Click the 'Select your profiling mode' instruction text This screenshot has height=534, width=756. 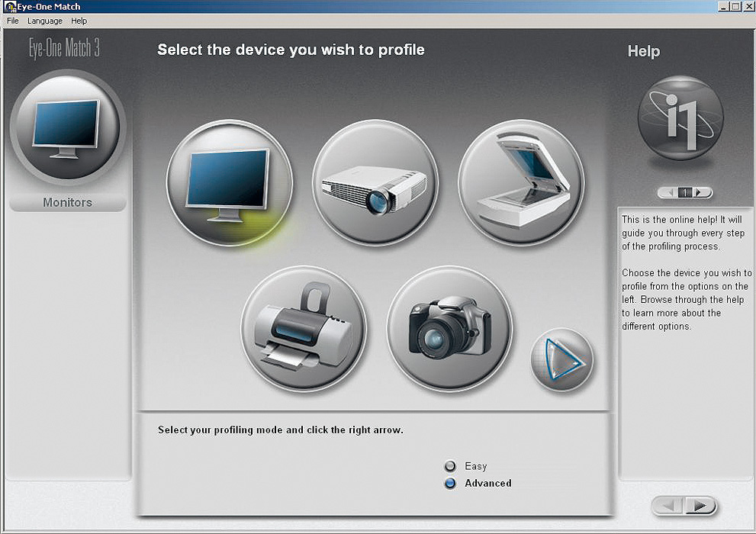click(281, 430)
